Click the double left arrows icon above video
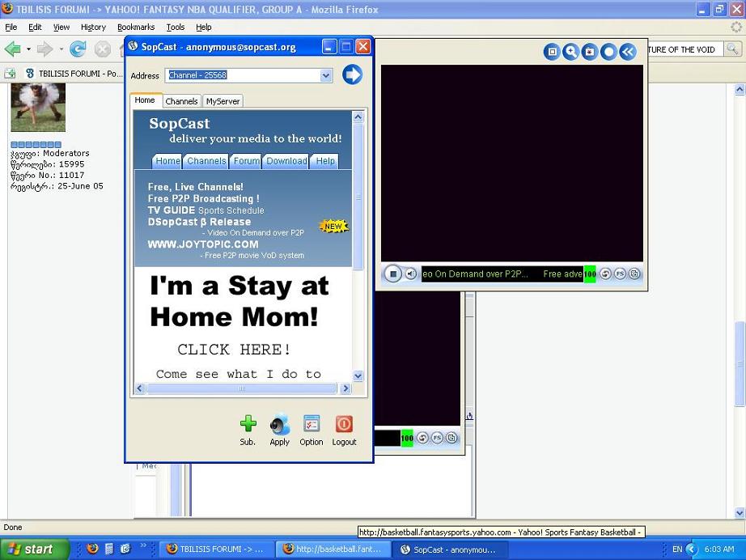The height and width of the screenshot is (560, 746). pyautogui.click(x=628, y=51)
